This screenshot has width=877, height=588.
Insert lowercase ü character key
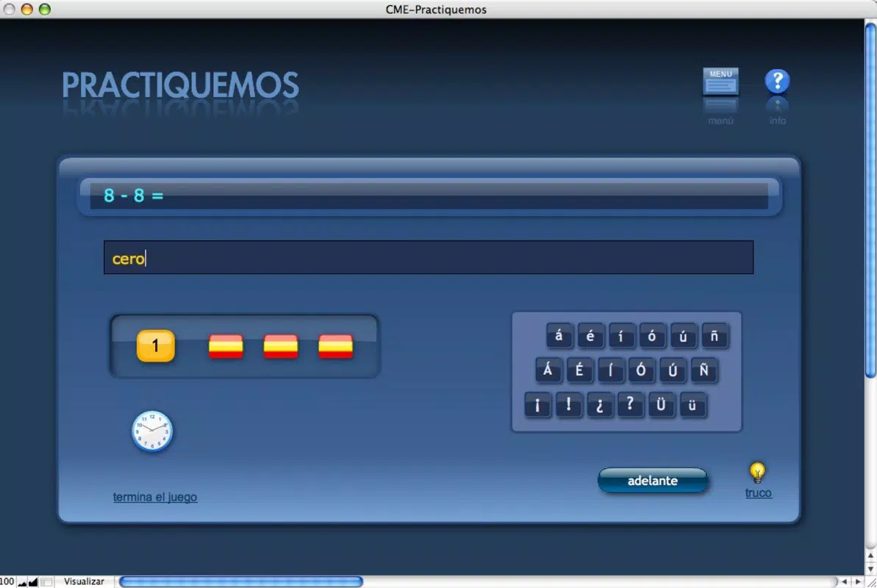[x=692, y=404]
